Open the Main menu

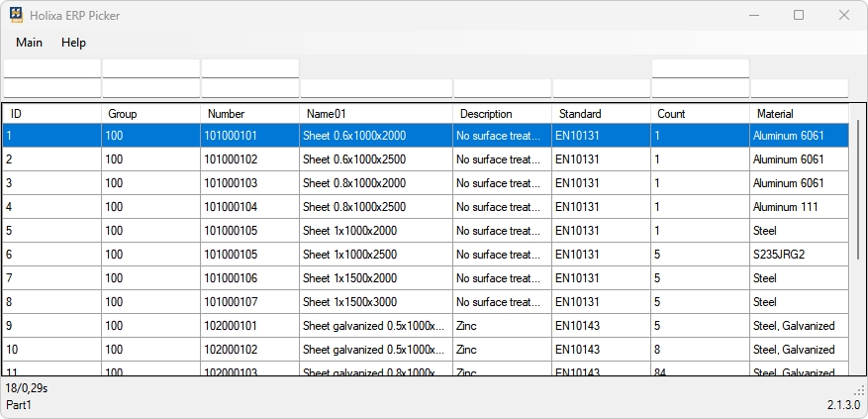click(29, 43)
